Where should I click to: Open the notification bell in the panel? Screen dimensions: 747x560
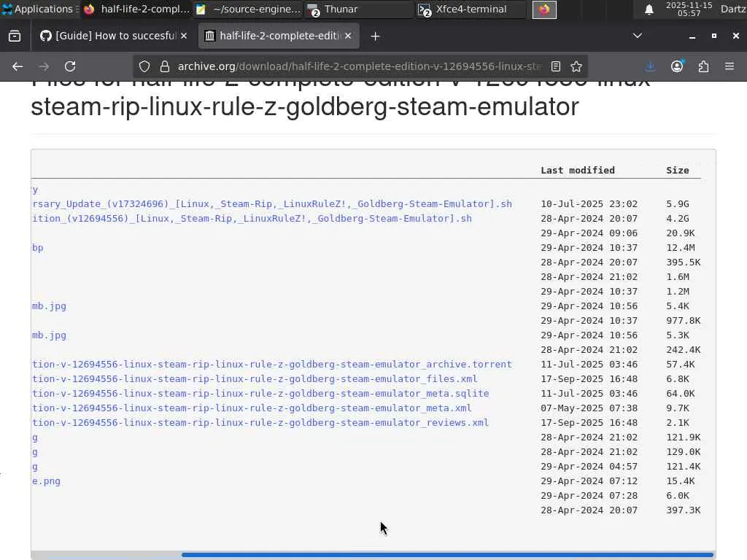tap(649, 9)
